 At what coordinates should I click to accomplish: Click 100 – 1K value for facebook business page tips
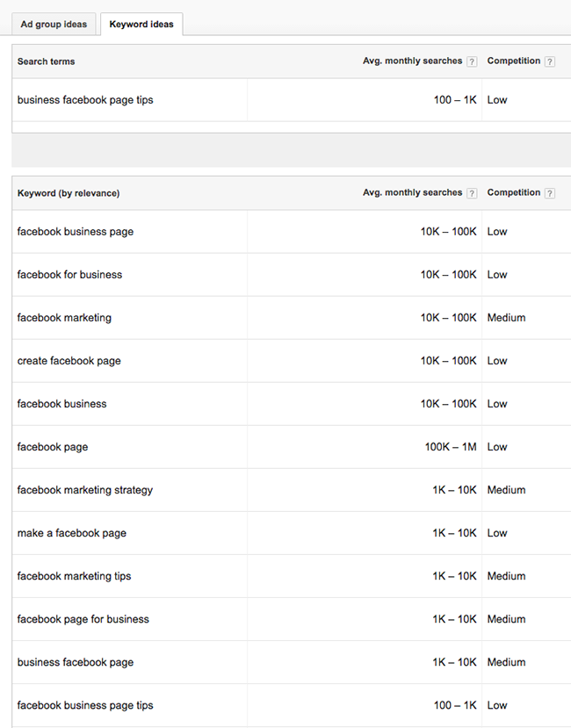tap(455, 705)
